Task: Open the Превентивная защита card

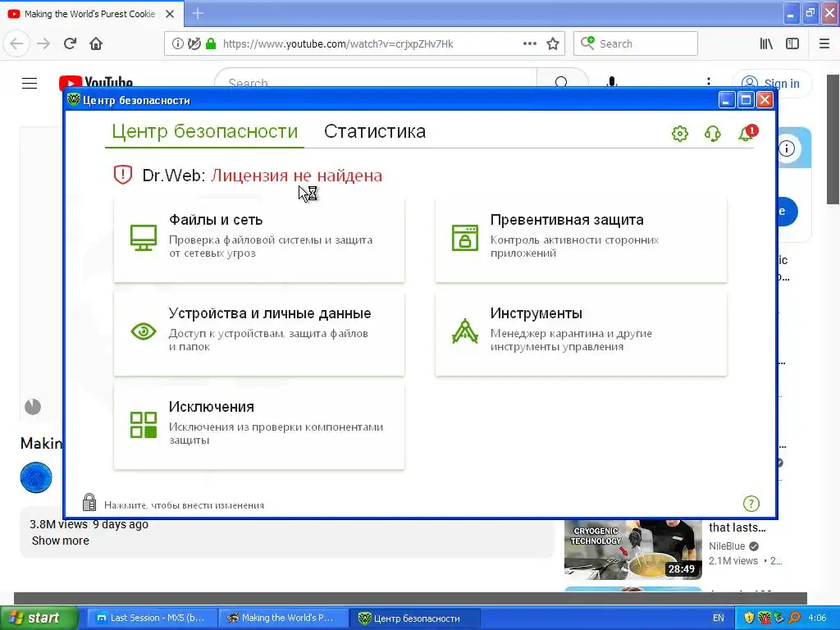Action: click(x=582, y=240)
